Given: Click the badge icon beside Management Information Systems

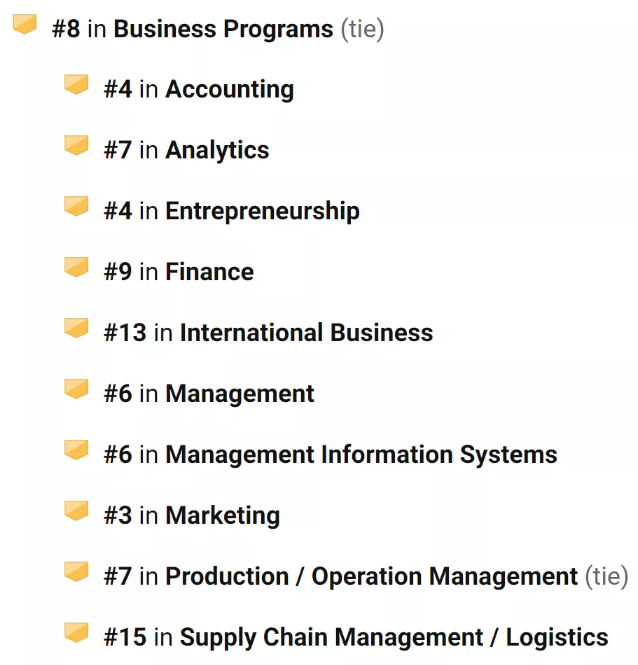Looking at the screenshot, I should click(76, 450).
